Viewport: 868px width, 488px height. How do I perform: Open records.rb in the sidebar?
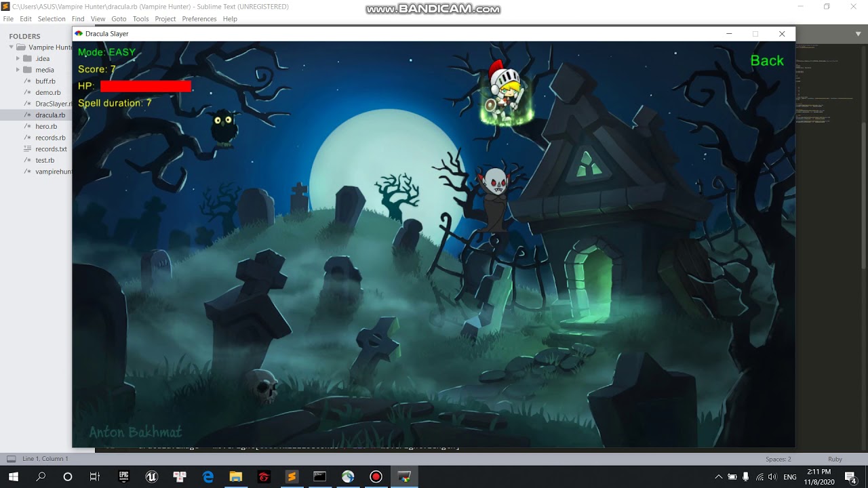[x=50, y=138]
